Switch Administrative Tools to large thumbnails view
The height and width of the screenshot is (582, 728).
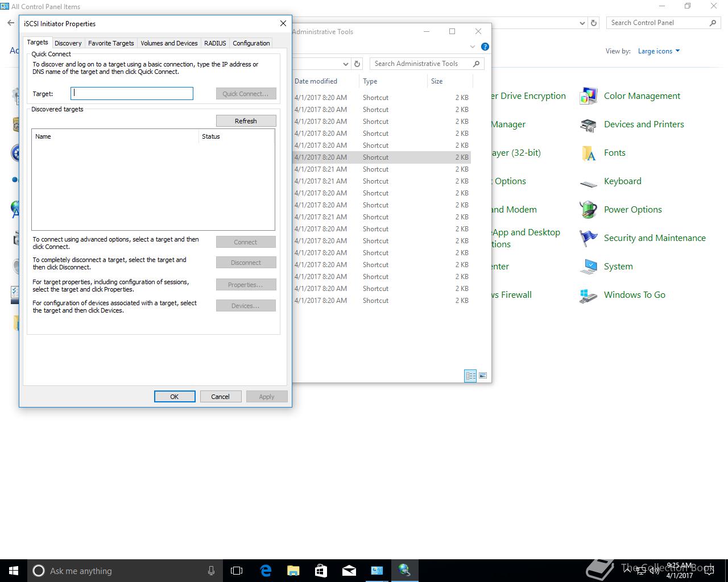483,376
